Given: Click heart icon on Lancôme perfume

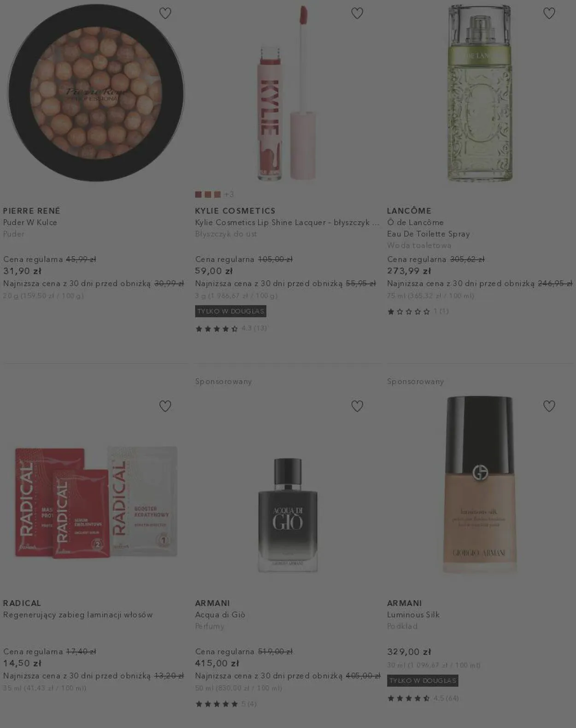Looking at the screenshot, I should [549, 13].
